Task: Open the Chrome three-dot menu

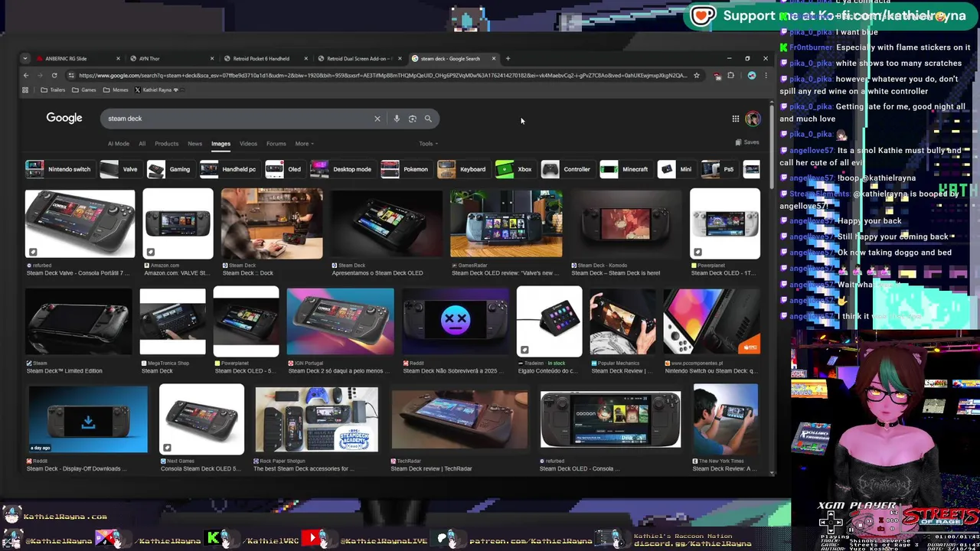Action: tap(766, 75)
